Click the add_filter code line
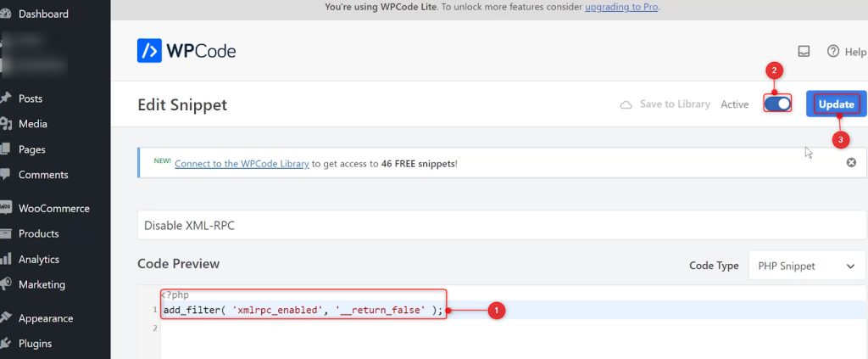 (303, 311)
